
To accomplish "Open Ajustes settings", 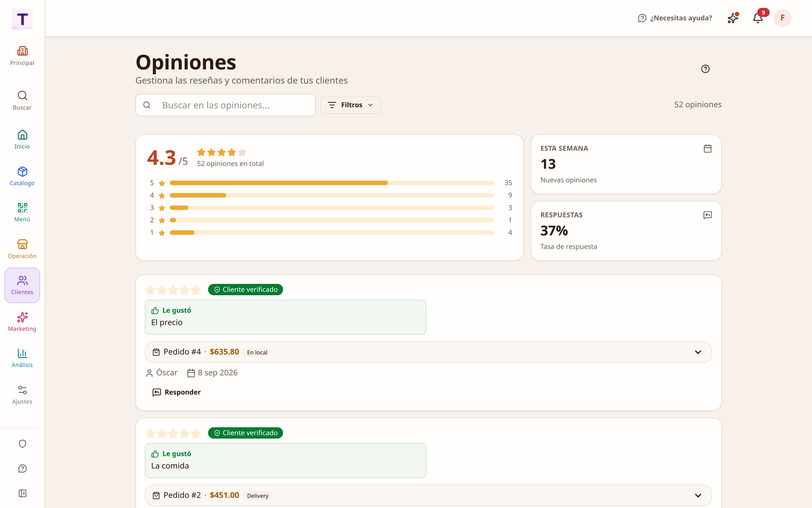I will [x=22, y=395].
